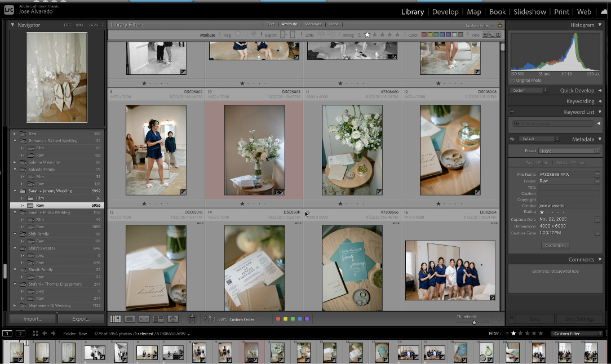This screenshot has height=364, width=611.
Task: Open Survey view in the toolbar
Action: tap(158, 319)
